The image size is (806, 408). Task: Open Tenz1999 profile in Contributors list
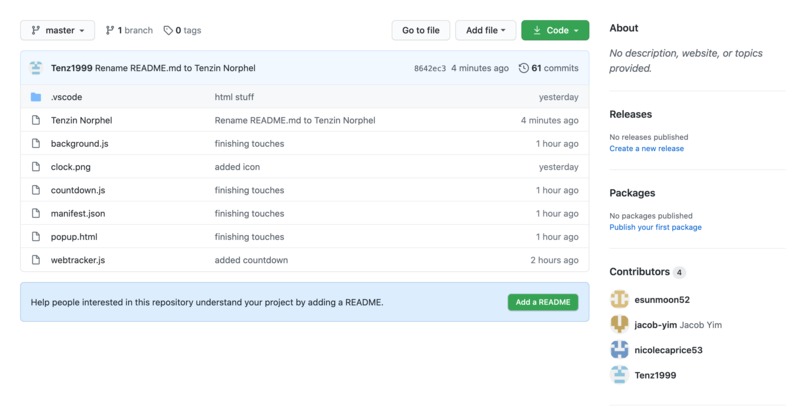pos(655,375)
